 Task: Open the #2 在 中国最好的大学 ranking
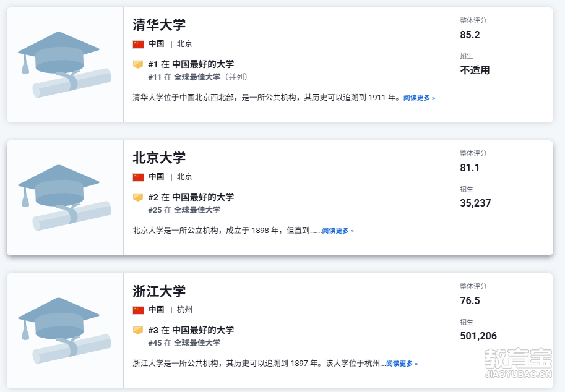click(191, 197)
